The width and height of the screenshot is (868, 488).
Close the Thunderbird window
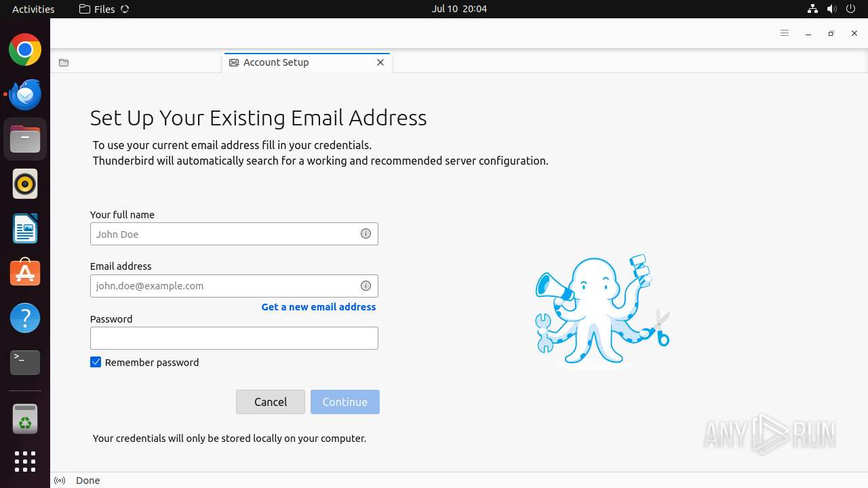pyautogui.click(x=854, y=33)
